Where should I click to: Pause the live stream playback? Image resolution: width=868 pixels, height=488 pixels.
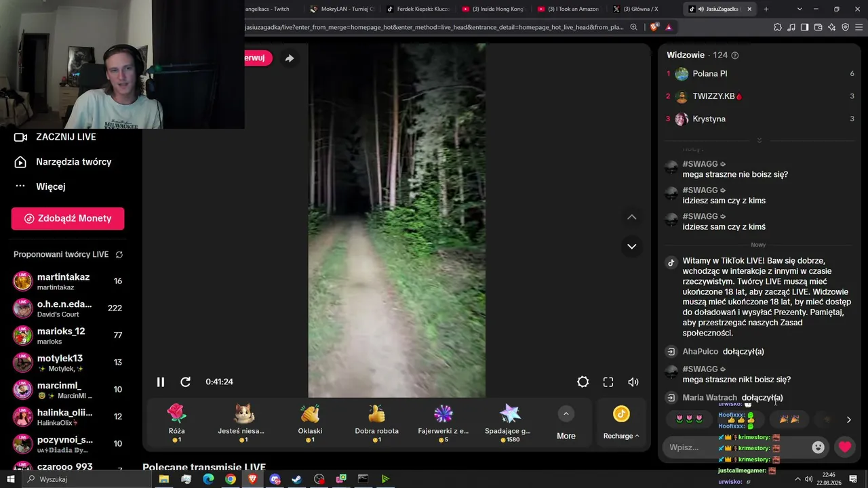coord(161,382)
